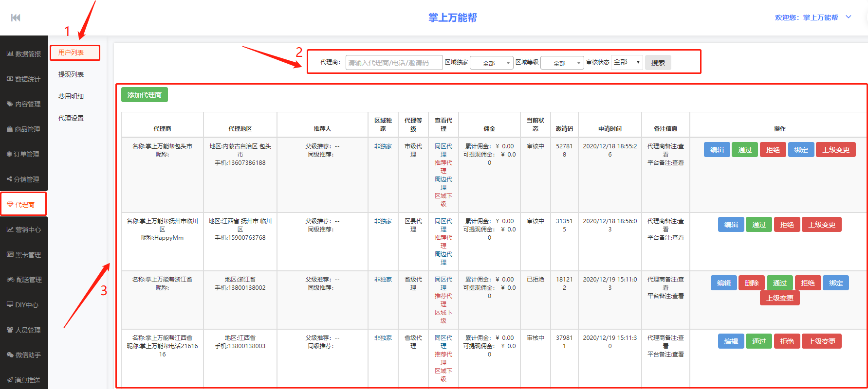Expand the 区域独家 dropdown filter
Image resolution: width=868 pixels, height=389 pixels.
pos(491,63)
